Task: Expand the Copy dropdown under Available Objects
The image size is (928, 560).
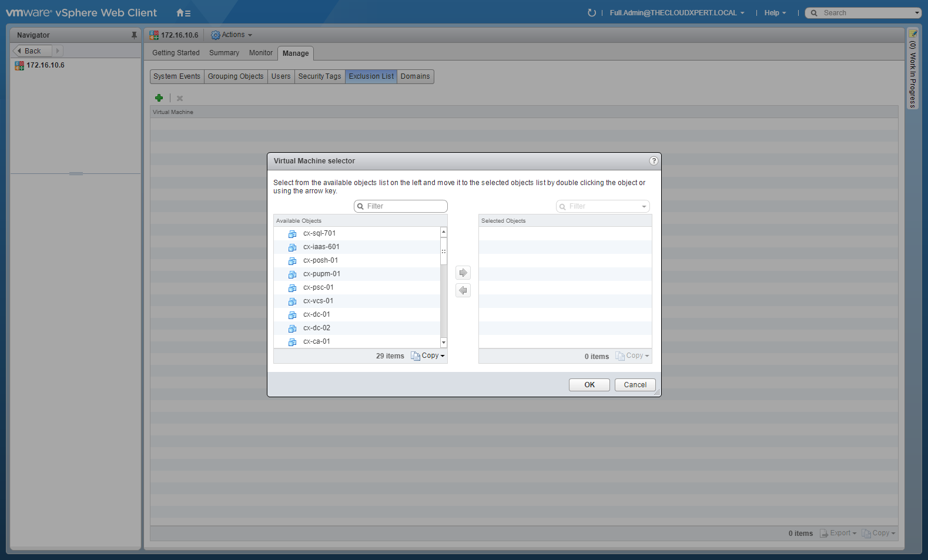Action: tap(429, 356)
